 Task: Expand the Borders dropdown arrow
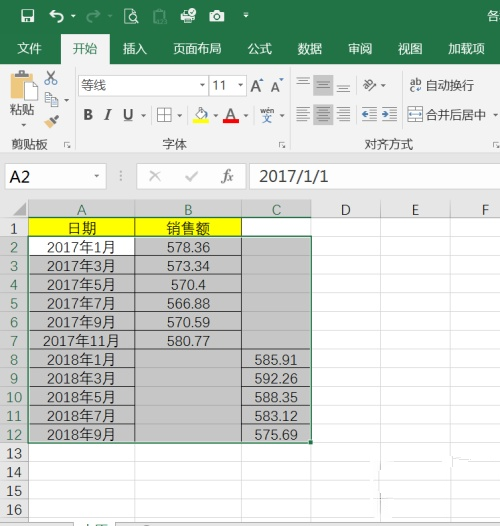(x=180, y=116)
